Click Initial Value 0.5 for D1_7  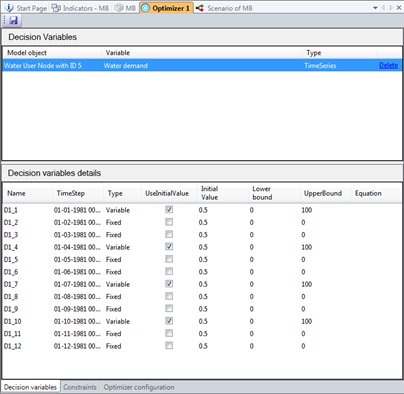pos(203,284)
